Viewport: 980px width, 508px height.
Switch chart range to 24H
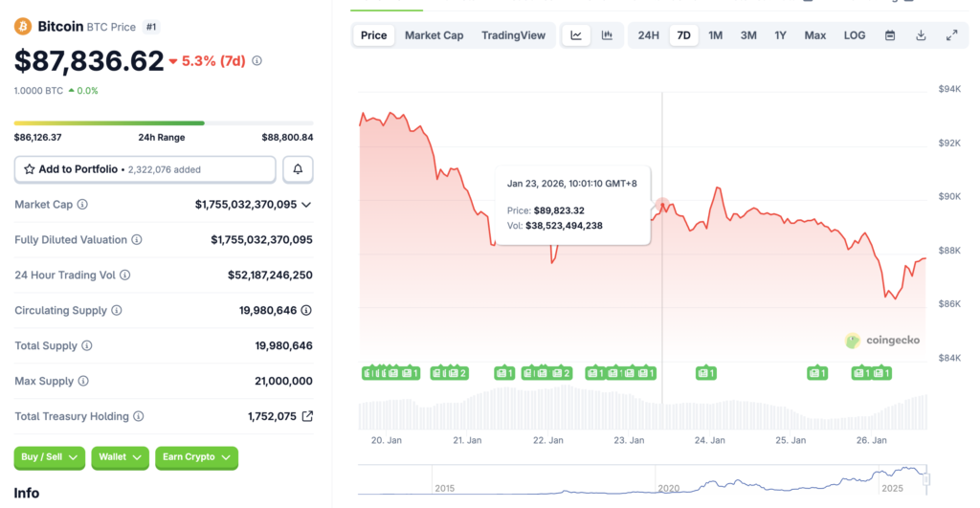point(649,35)
